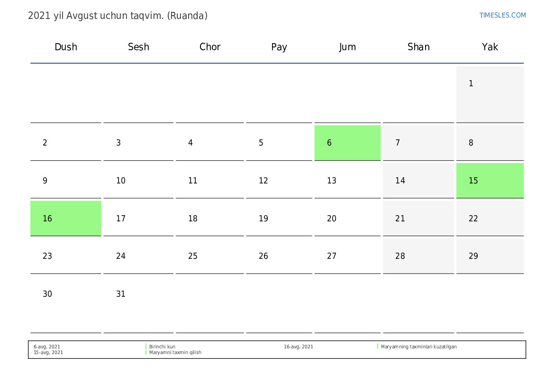Open the TIMESLES.COM link
The height and width of the screenshot is (392, 554).
coord(502,15)
